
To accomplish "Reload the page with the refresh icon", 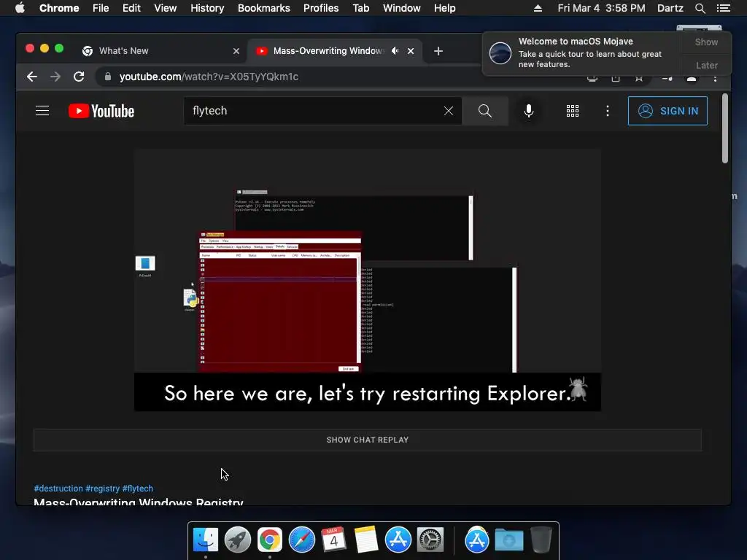I will pyautogui.click(x=79, y=77).
